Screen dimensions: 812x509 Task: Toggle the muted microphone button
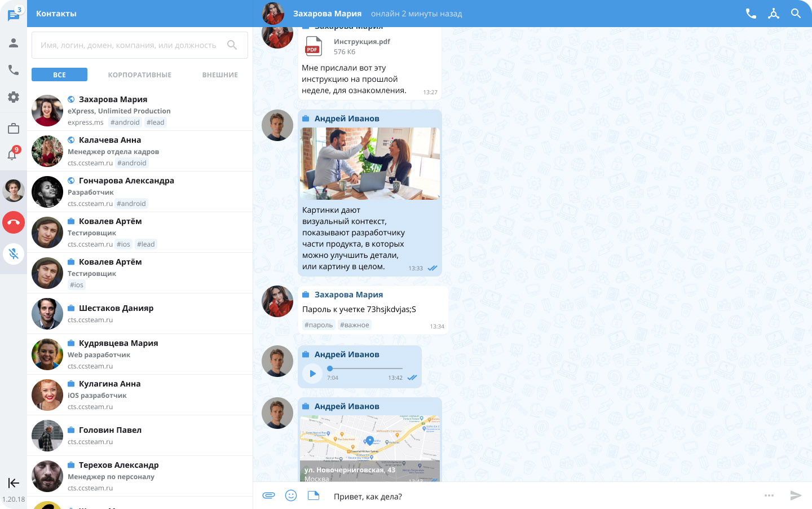14,254
